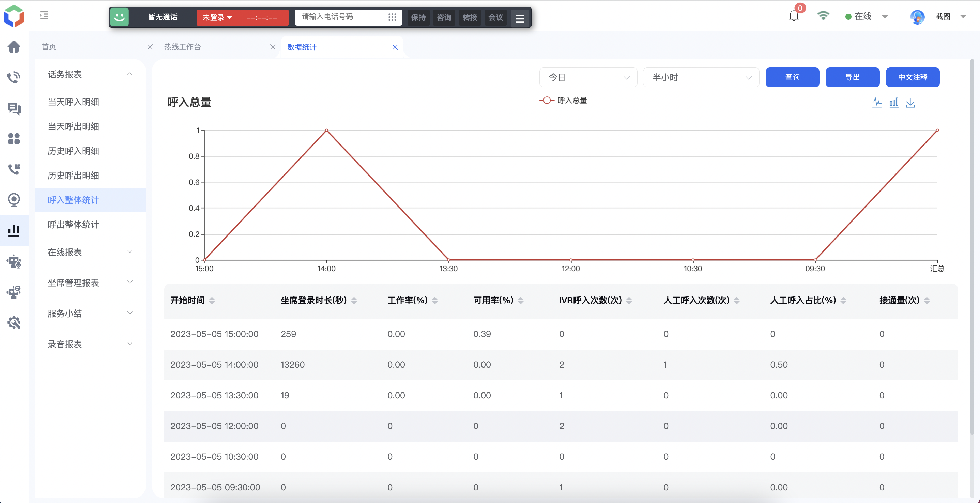Open the 未登录 login status dropdown
Viewport: 980px width, 503px height.
click(x=218, y=17)
